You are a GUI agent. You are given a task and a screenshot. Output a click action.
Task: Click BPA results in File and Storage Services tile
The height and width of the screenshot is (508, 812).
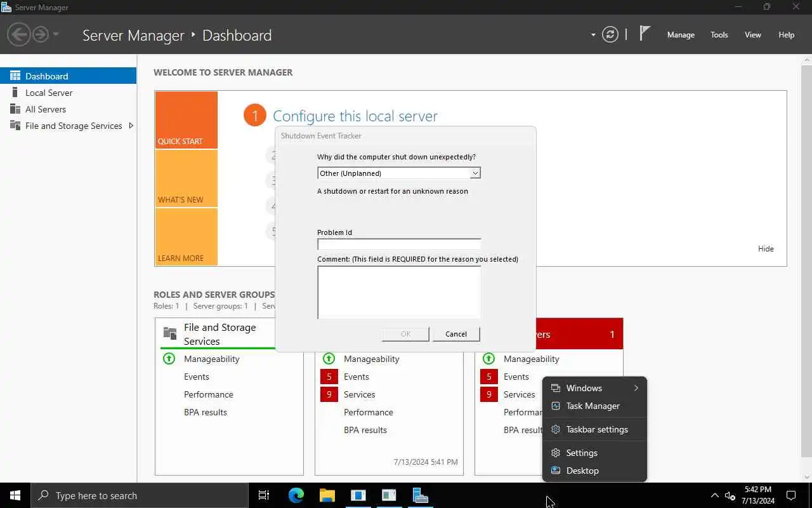(x=205, y=412)
